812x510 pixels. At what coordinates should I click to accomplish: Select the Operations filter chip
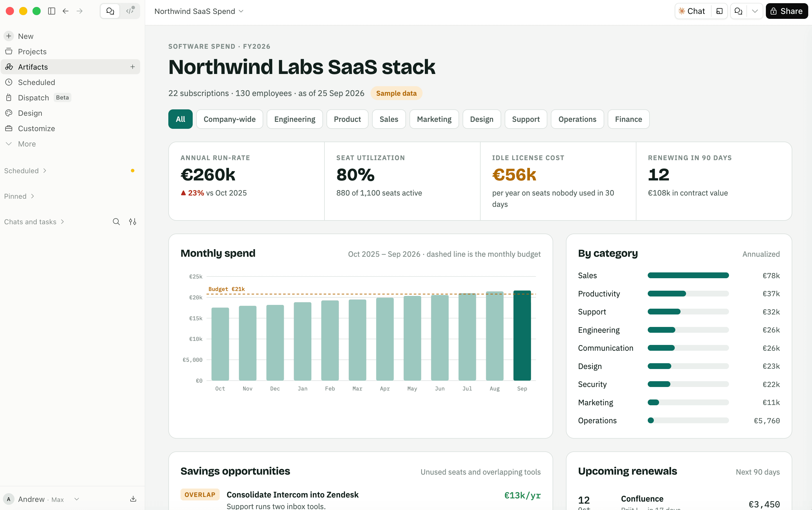577,119
